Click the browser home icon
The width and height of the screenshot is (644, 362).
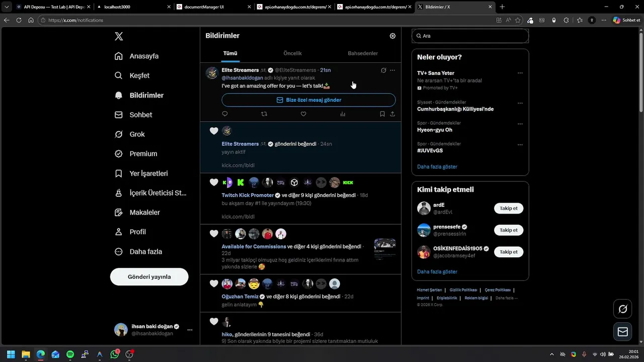[31, 20]
